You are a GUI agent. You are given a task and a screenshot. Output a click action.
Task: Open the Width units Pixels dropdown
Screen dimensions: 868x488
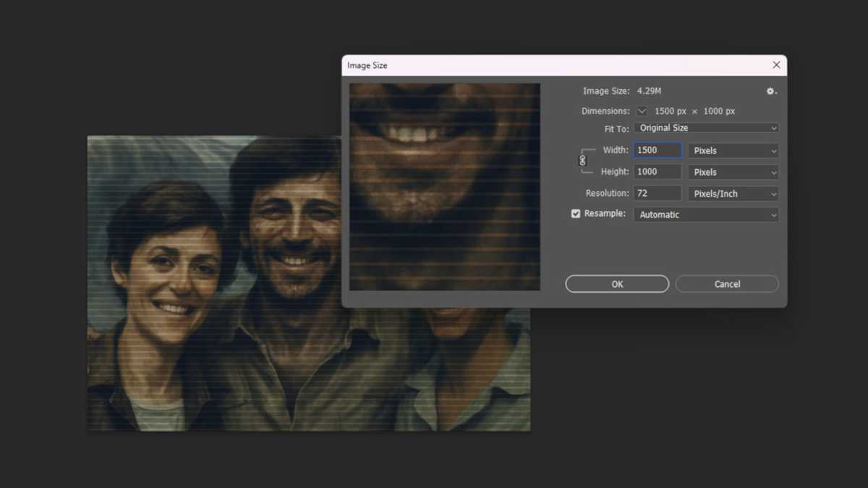tap(733, 150)
